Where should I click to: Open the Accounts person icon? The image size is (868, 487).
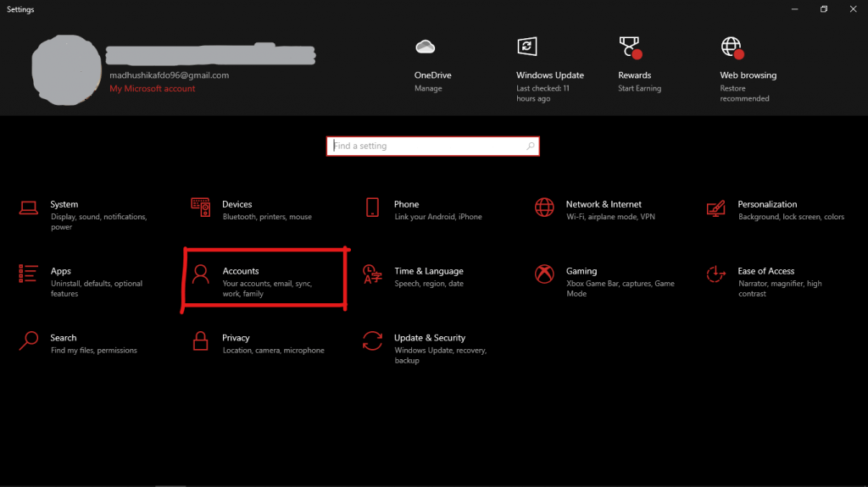click(200, 274)
